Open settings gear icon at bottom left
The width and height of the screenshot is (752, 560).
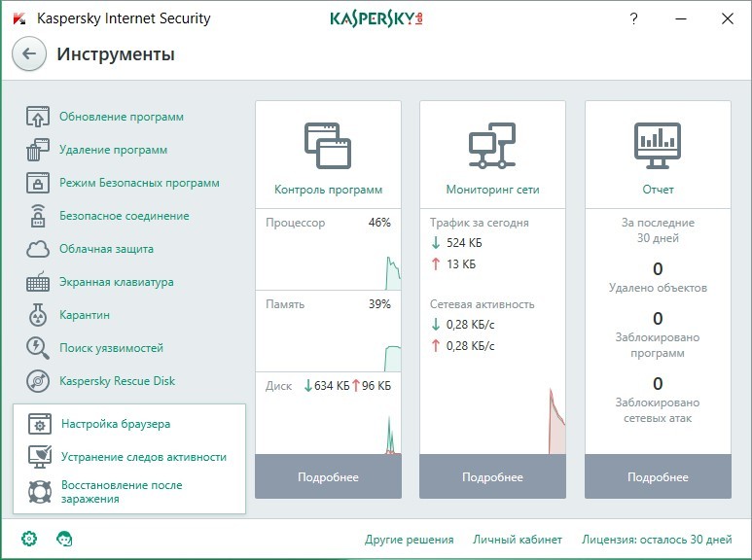29,539
